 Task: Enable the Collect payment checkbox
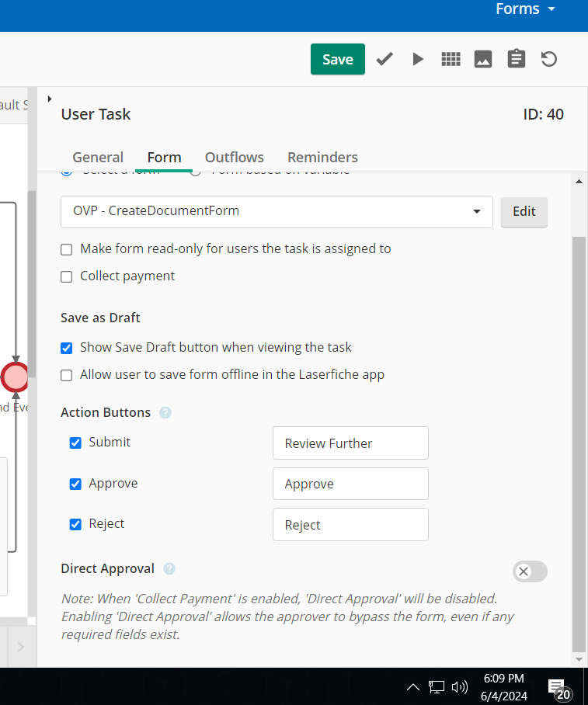pyautogui.click(x=67, y=276)
